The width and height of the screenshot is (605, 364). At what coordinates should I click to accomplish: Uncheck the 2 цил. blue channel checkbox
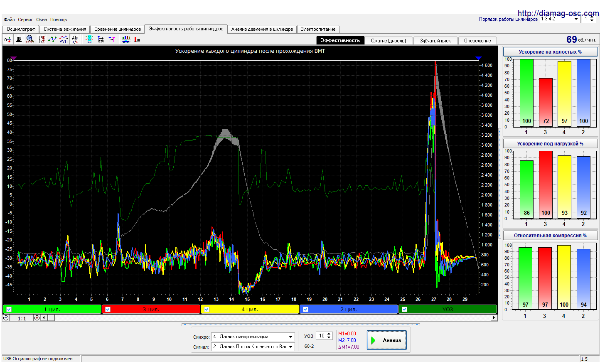tap(306, 309)
